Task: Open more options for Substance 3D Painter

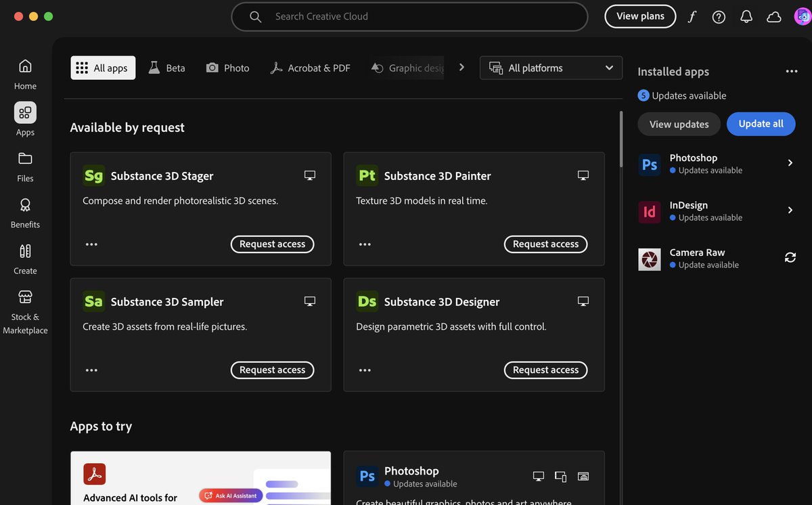Action: tap(365, 244)
